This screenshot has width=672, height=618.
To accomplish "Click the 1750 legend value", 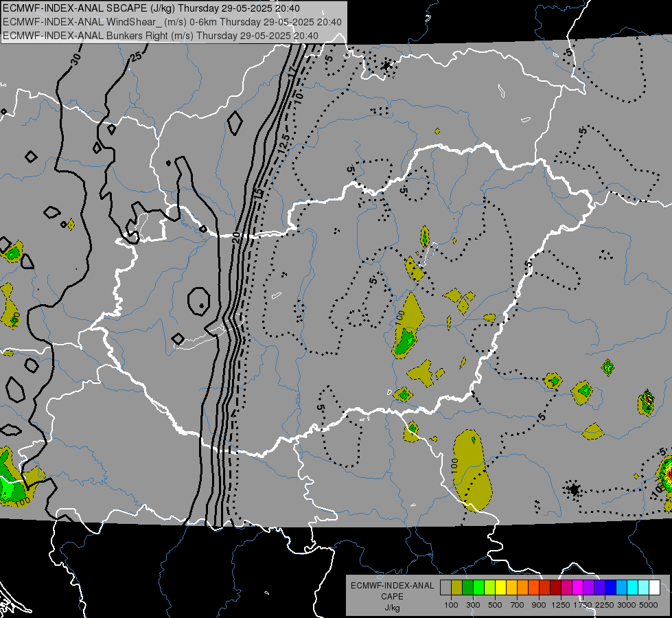I will tap(583, 605).
